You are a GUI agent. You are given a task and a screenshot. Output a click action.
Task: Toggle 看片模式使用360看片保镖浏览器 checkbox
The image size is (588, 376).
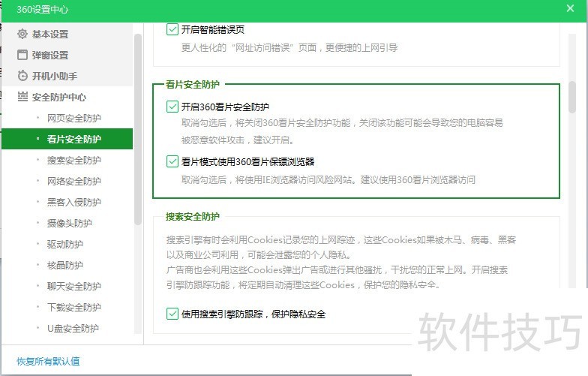[x=172, y=161]
